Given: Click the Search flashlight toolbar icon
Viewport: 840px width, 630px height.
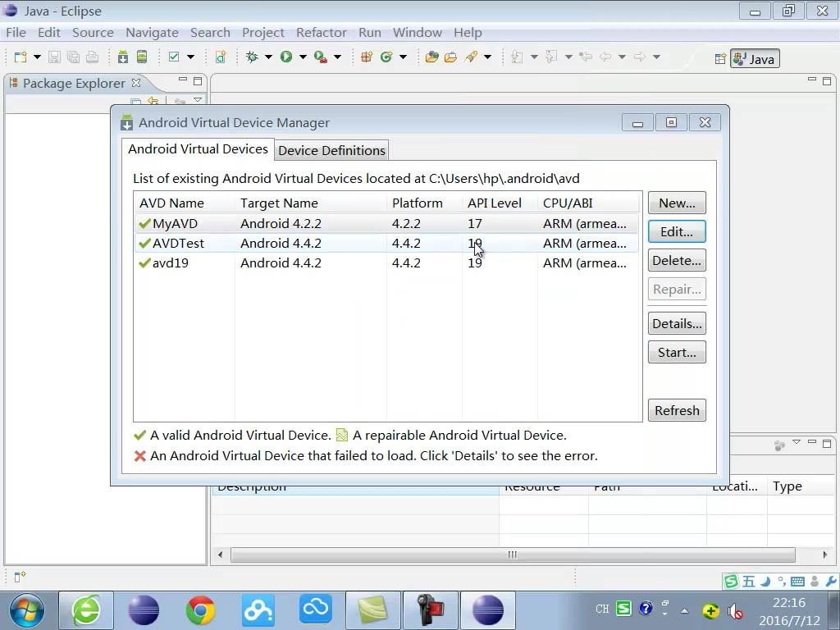Looking at the screenshot, I should (x=471, y=57).
